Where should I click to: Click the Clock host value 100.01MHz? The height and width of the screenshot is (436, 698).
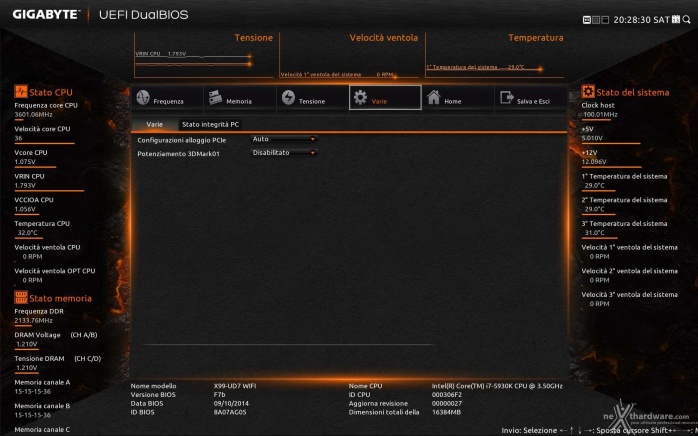[601, 114]
